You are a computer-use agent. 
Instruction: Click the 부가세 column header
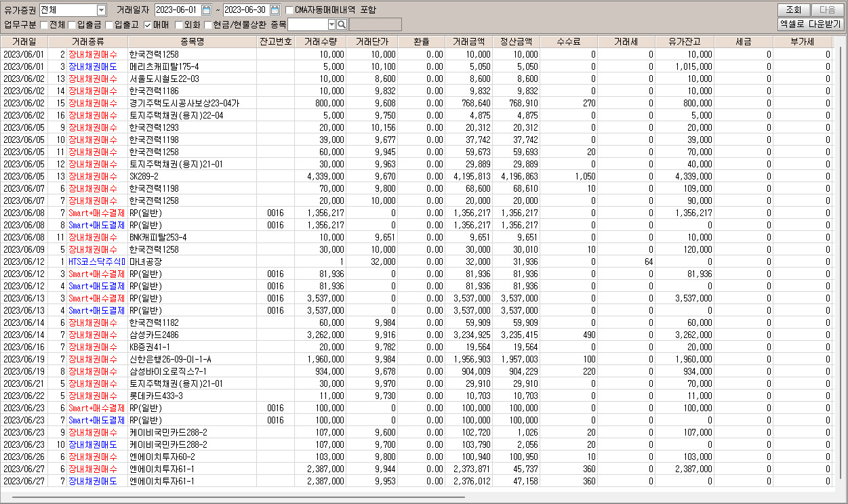click(803, 42)
